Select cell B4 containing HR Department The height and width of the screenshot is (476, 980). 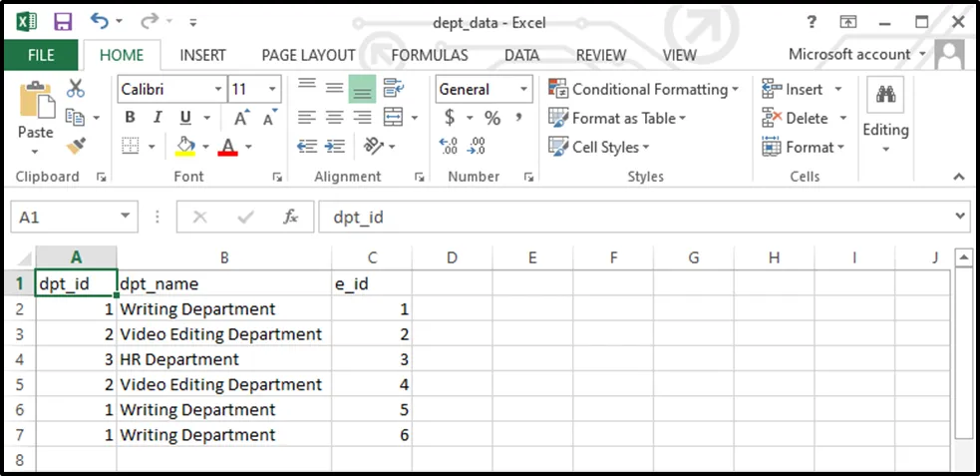(224, 359)
